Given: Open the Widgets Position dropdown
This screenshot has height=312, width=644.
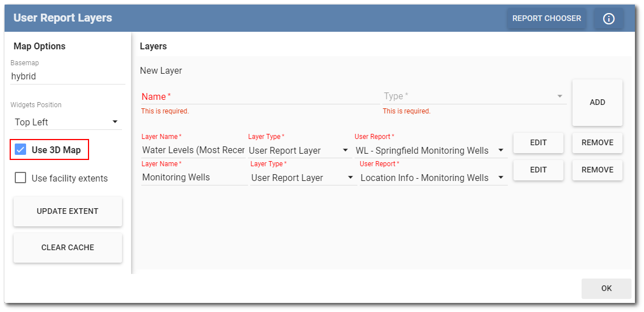Looking at the screenshot, I should [x=68, y=122].
